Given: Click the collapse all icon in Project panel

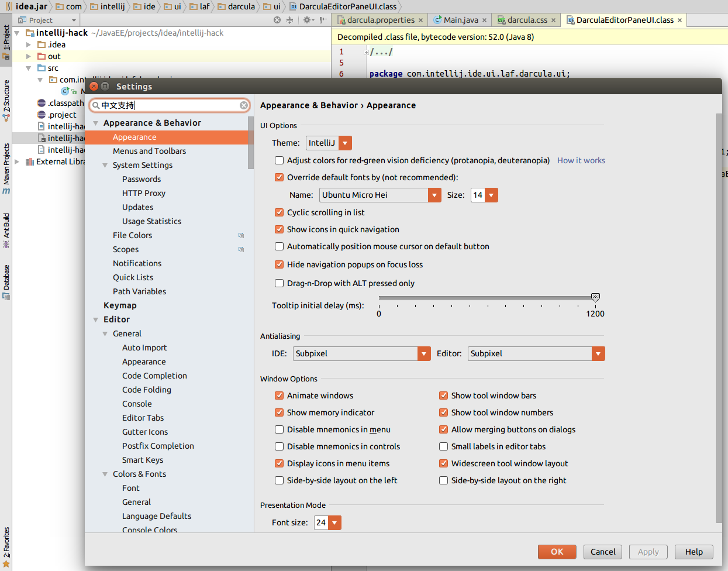Looking at the screenshot, I should coord(289,20).
